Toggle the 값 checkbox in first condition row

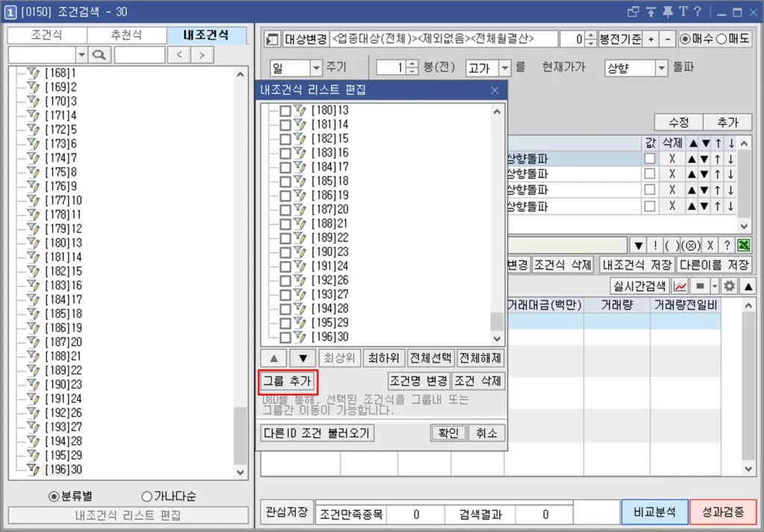[650, 159]
